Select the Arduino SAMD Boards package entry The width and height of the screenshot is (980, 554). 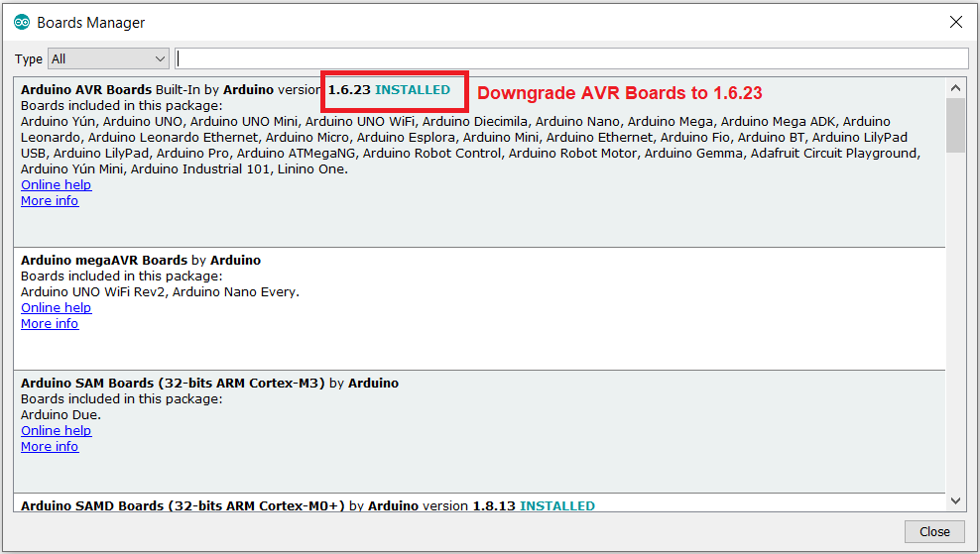click(x=479, y=503)
